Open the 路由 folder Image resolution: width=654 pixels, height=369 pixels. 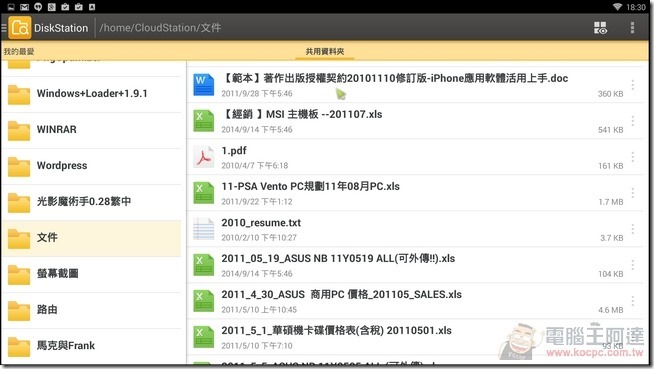92,310
